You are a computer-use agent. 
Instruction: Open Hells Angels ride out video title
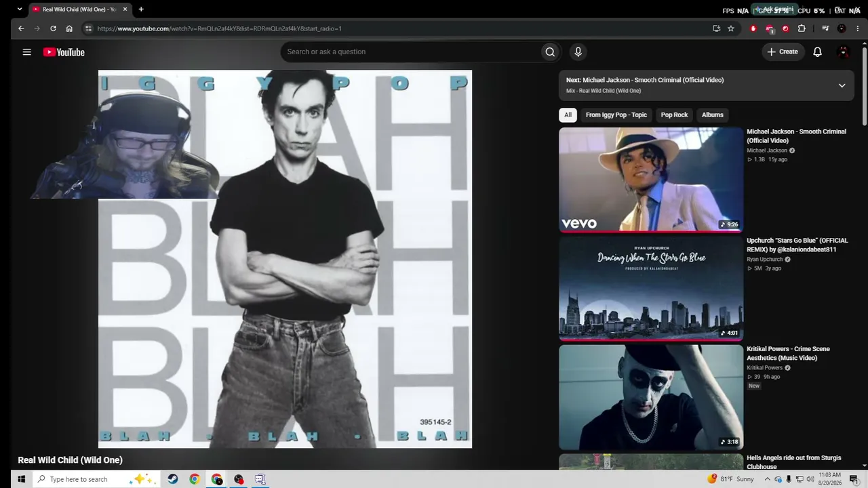pos(793,462)
